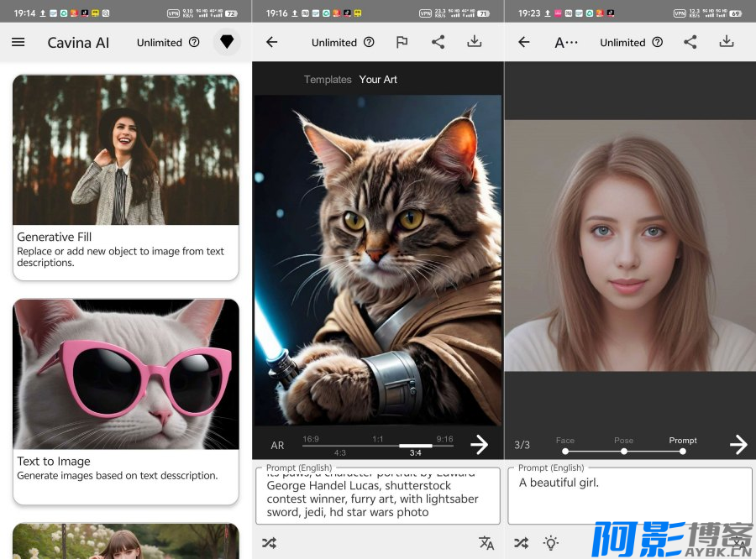Download the girl portrait image
Screen dimensions: 756x559
[727, 42]
